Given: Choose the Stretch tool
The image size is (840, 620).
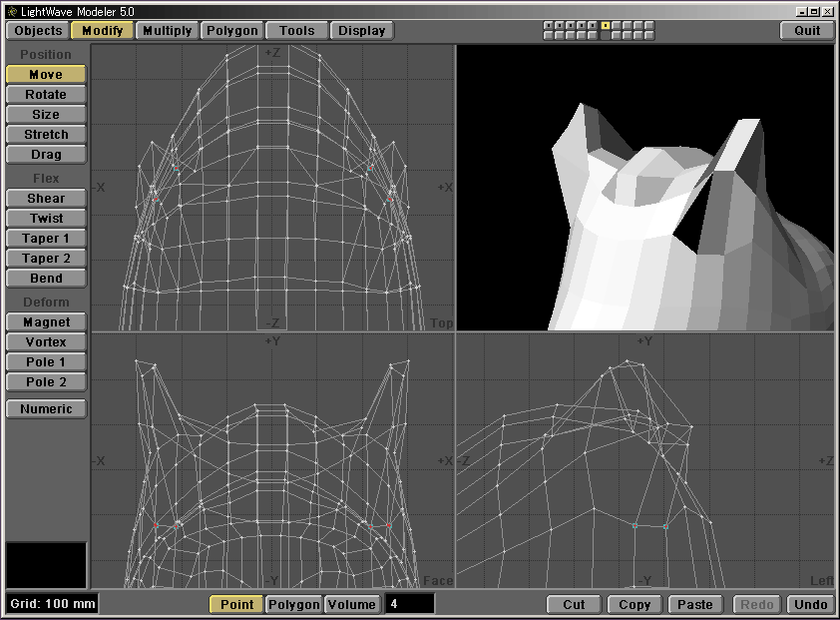Looking at the screenshot, I should tap(46, 135).
